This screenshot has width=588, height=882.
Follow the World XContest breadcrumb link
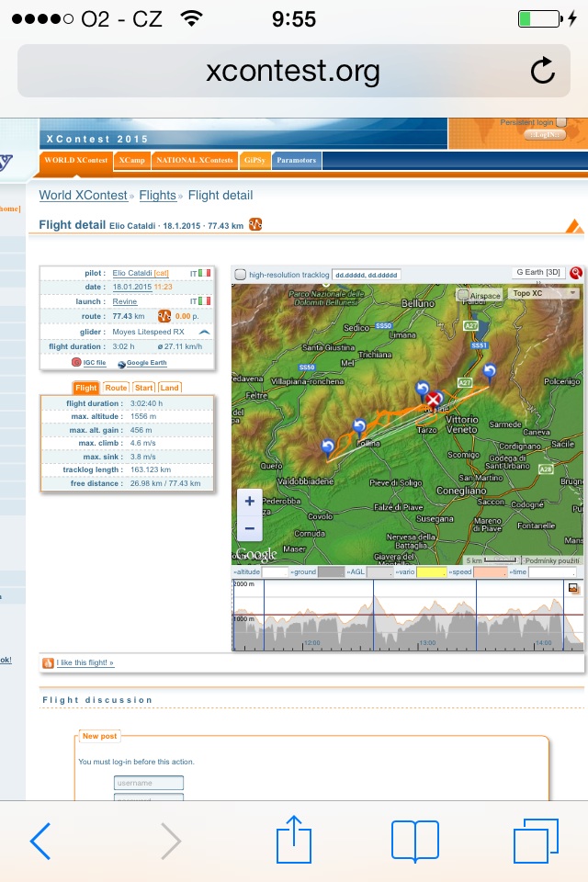(x=84, y=195)
